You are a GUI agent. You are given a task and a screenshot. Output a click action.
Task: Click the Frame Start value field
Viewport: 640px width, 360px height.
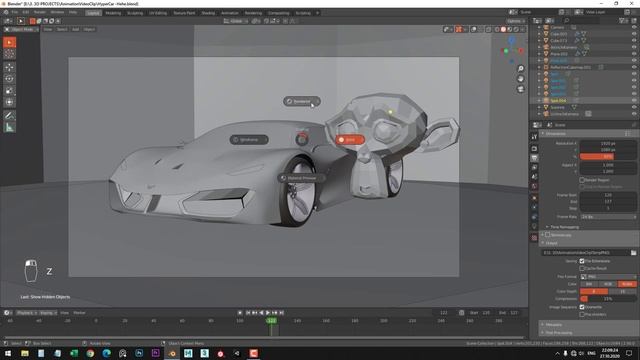click(x=608, y=195)
